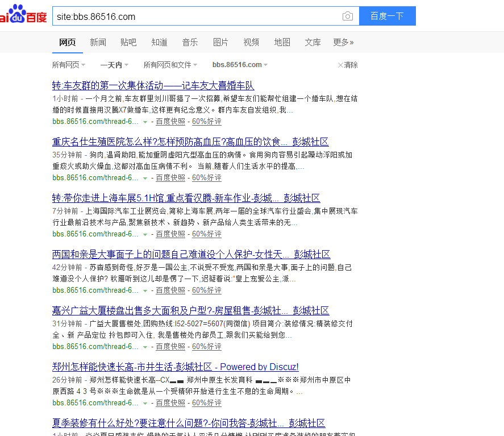
Task: Open the 知道 tab
Action: click(x=159, y=42)
